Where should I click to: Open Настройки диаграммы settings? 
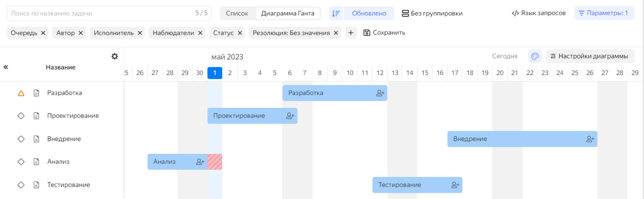coord(589,56)
